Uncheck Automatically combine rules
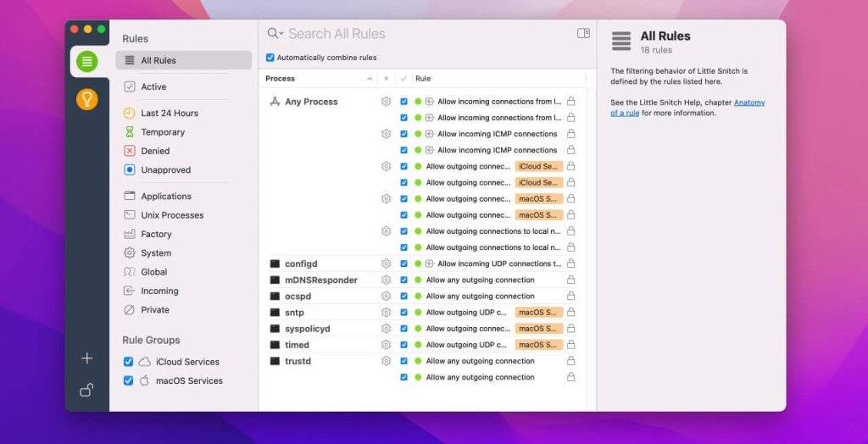Viewport: 868px width, 444px height. click(x=270, y=58)
